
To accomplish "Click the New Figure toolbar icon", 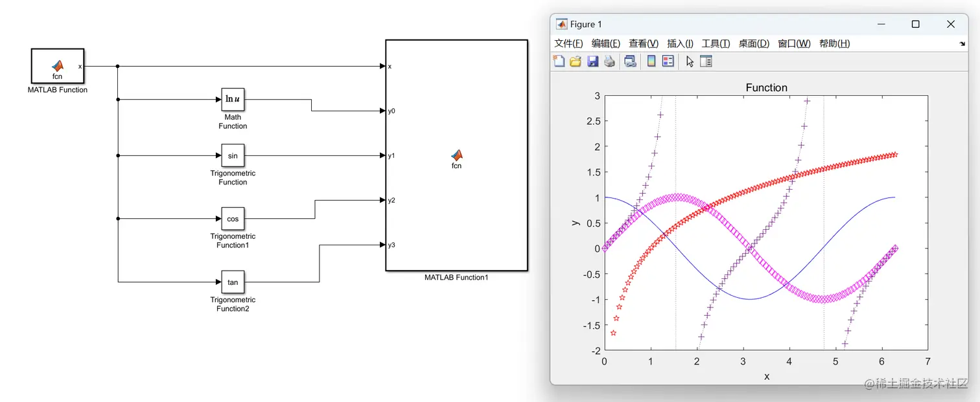I will click(559, 61).
